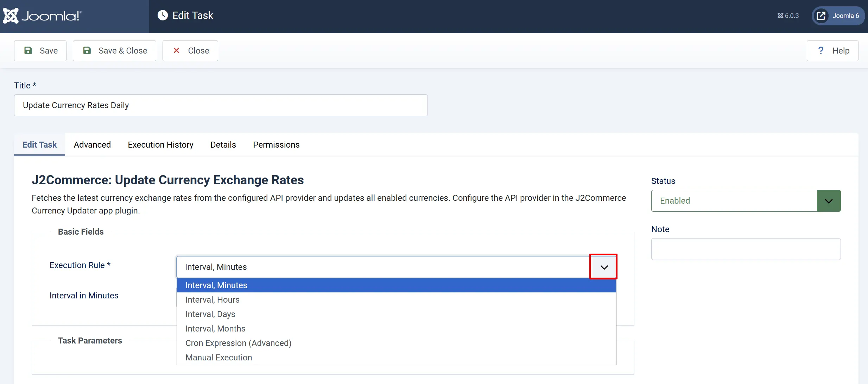The height and width of the screenshot is (384, 868).
Task: Click the Note input field
Action: point(746,249)
